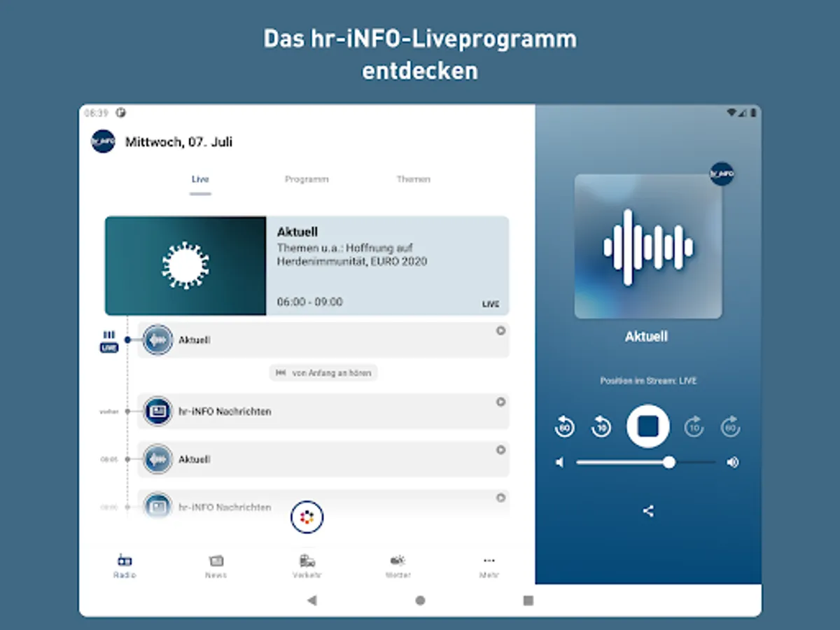Share the current stream
This screenshot has width=840, height=630.
[x=648, y=511]
